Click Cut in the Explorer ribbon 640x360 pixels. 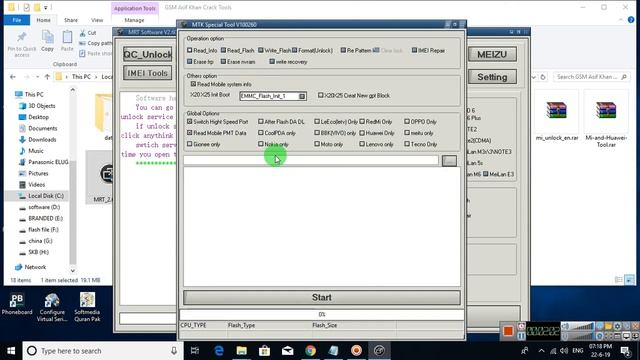[88, 33]
